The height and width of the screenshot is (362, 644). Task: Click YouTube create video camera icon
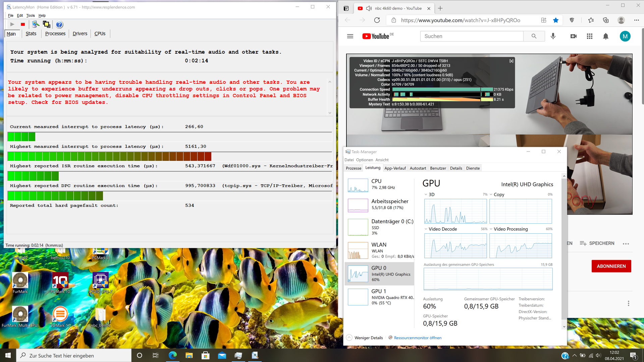[x=574, y=36]
